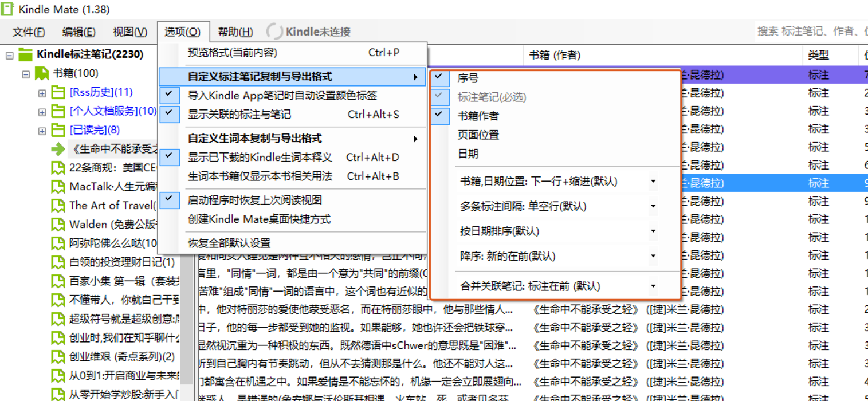
Task: Uncheck the 序号 option in submenu
Action: point(468,78)
